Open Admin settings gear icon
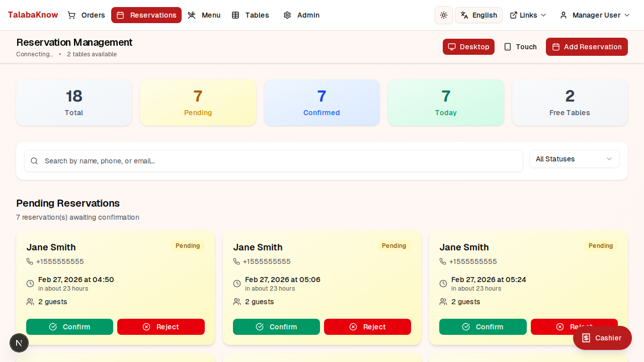Screen dimensions: 644x362 (287, 15)
